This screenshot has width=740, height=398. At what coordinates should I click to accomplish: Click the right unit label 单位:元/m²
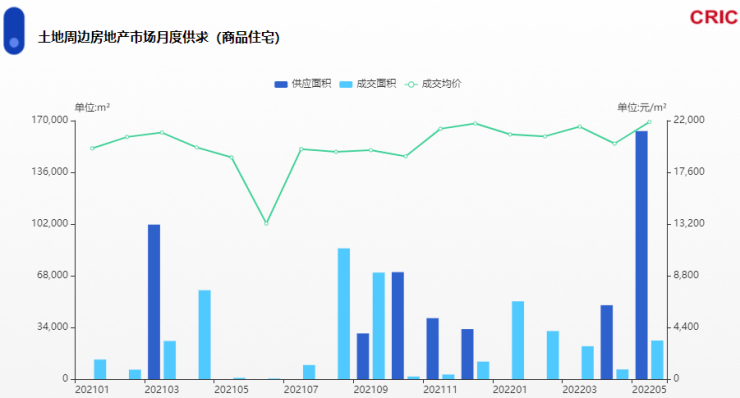(642, 108)
